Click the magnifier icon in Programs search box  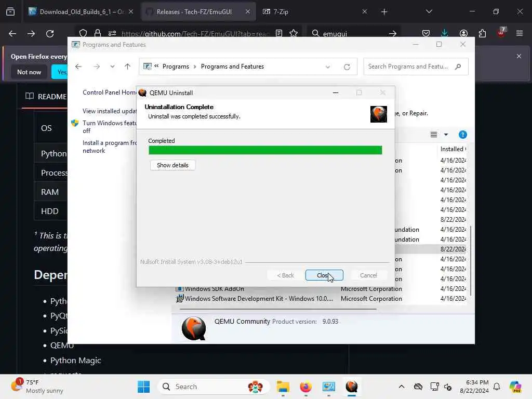pos(458,66)
